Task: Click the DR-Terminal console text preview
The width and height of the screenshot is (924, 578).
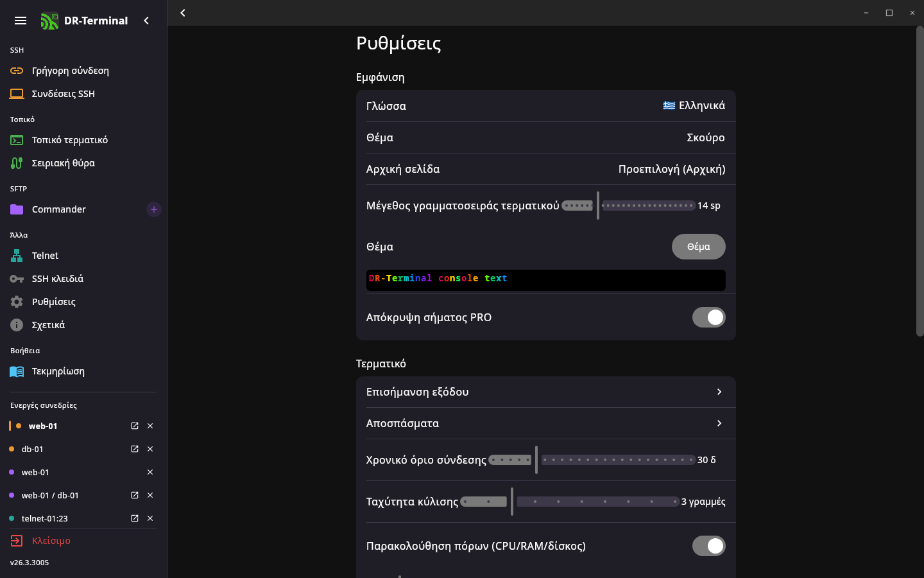Action: coord(546,280)
